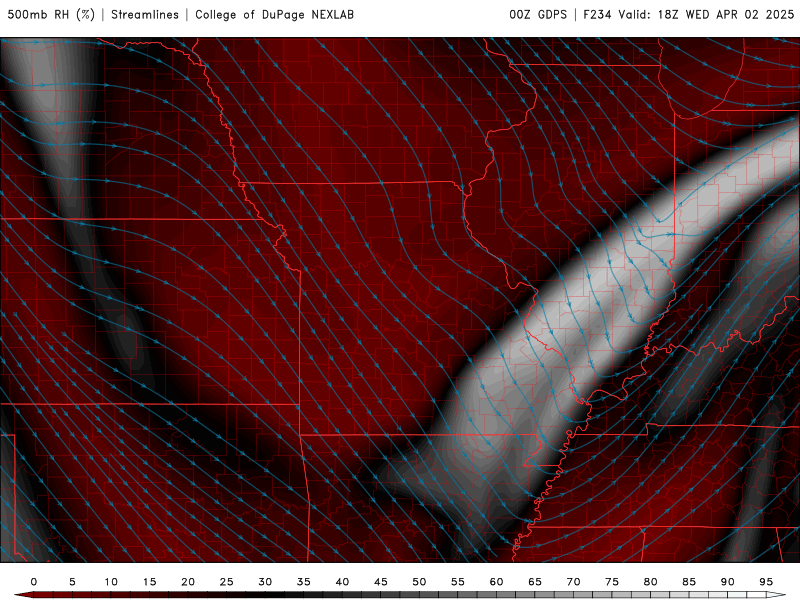The image size is (800, 600).
Task: Click the colorbar label '55'
Action: coord(458,582)
